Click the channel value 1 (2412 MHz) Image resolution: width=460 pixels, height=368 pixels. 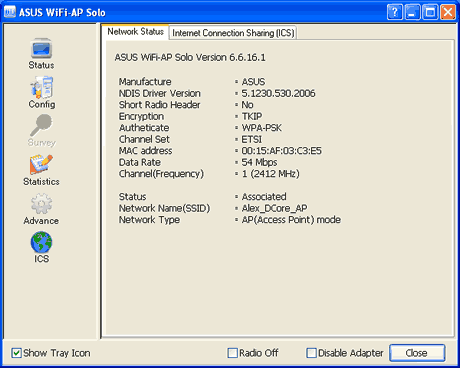(271, 174)
